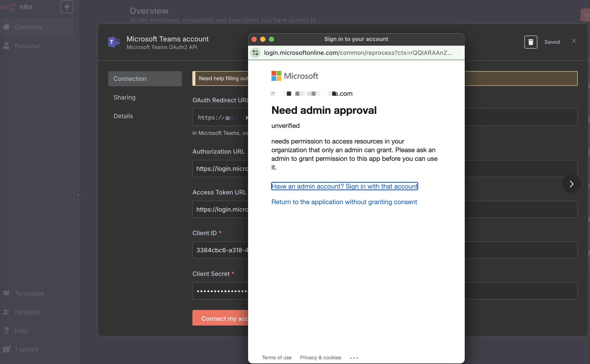Screen dimensions: 590x364
Task: Click the Templates box icon
Action: tap(6, 293)
